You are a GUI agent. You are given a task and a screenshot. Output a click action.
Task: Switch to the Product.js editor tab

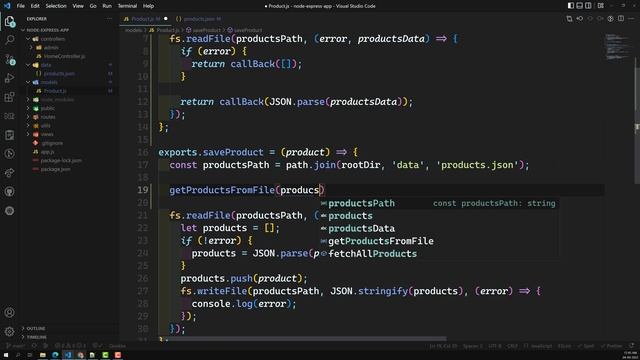145,19
